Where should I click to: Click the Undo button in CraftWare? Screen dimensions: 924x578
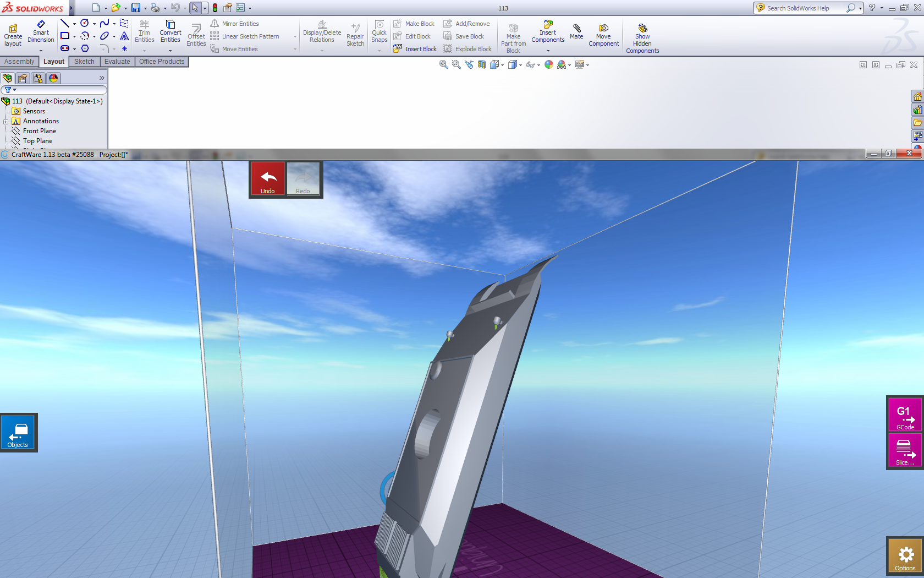(x=268, y=179)
